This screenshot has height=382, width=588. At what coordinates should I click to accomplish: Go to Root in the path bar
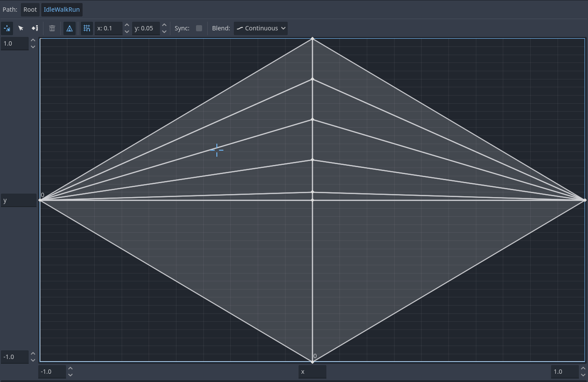pyautogui.click(x=30, y=10)
